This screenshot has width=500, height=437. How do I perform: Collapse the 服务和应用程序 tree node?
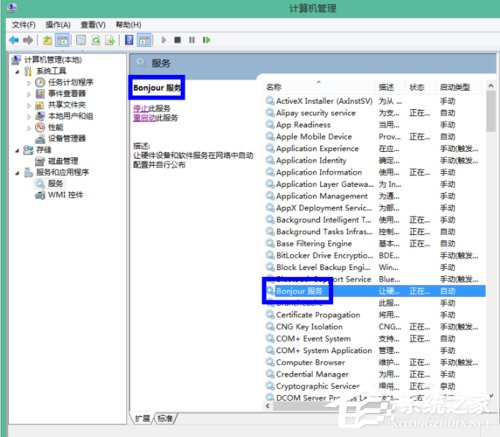(x=17, y=173)
